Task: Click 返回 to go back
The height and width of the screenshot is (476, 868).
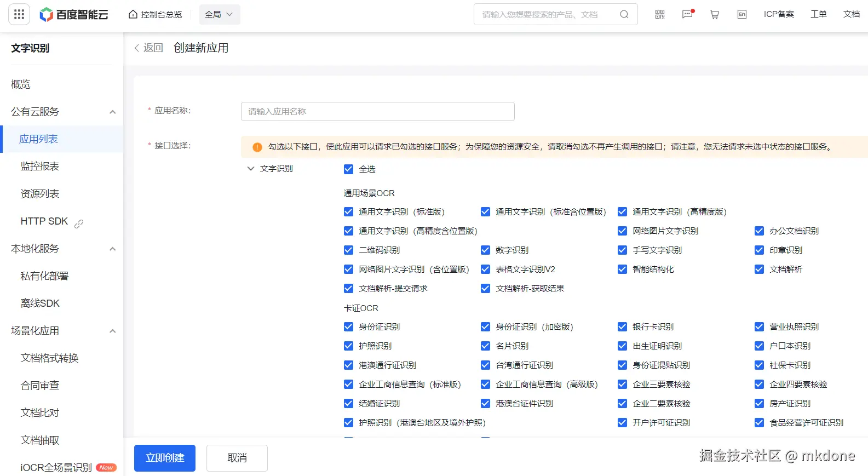Action: [149, 48]
